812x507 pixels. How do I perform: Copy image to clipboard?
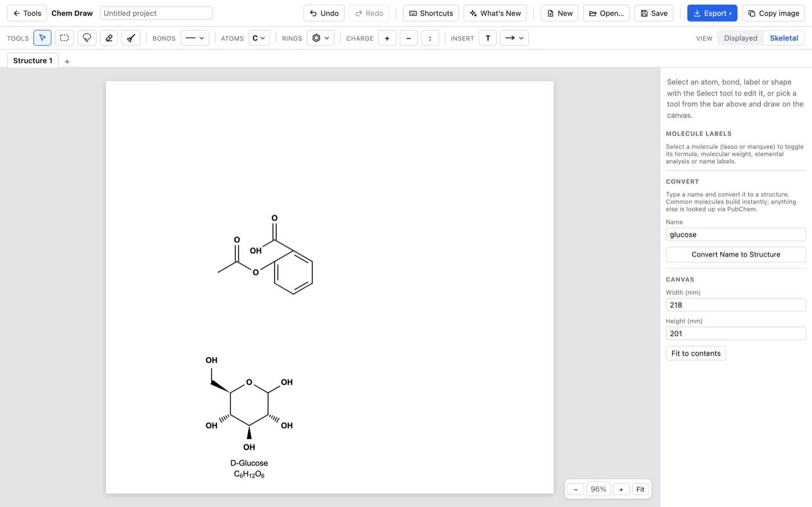774,13
